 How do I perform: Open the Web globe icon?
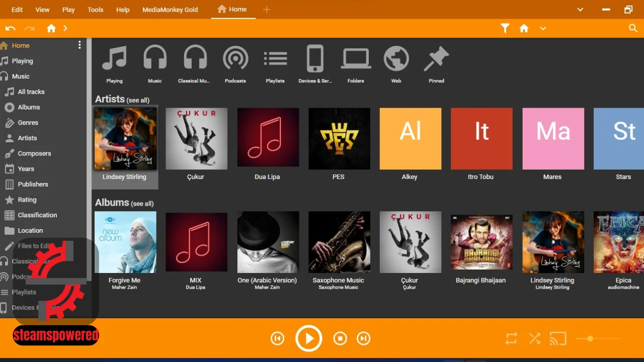pyautogui.click(x=396, y=58)
